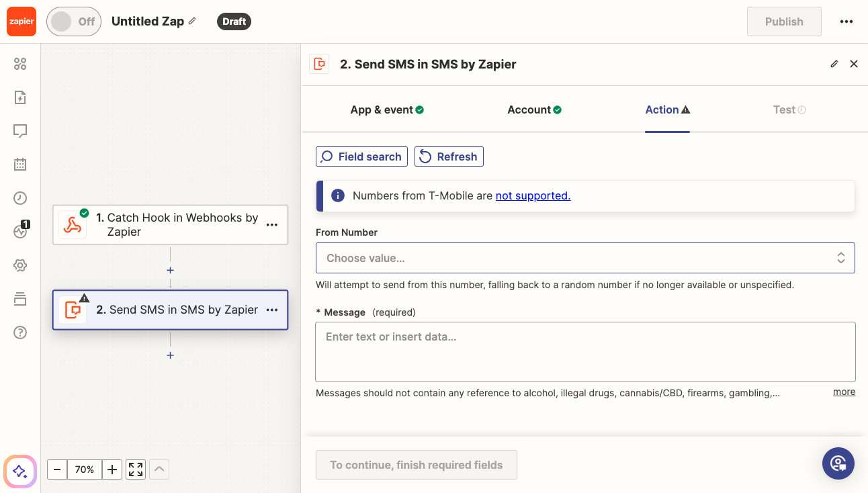Zoom in the canvas with plus button

pos(112,469)
